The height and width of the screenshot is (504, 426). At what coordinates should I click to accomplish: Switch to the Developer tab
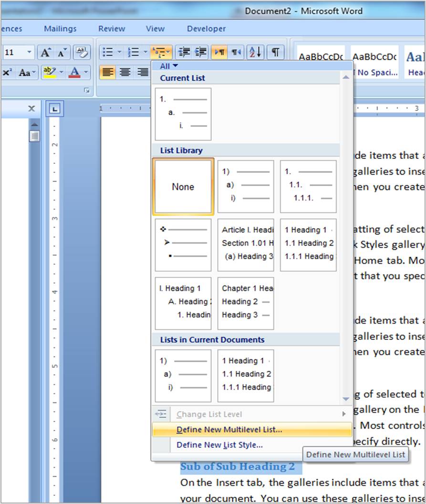[x=206, y=29]
